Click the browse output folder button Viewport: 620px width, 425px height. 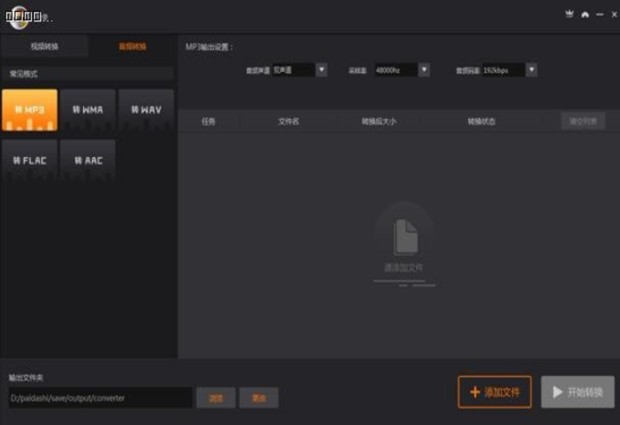(x=215, y=398)
